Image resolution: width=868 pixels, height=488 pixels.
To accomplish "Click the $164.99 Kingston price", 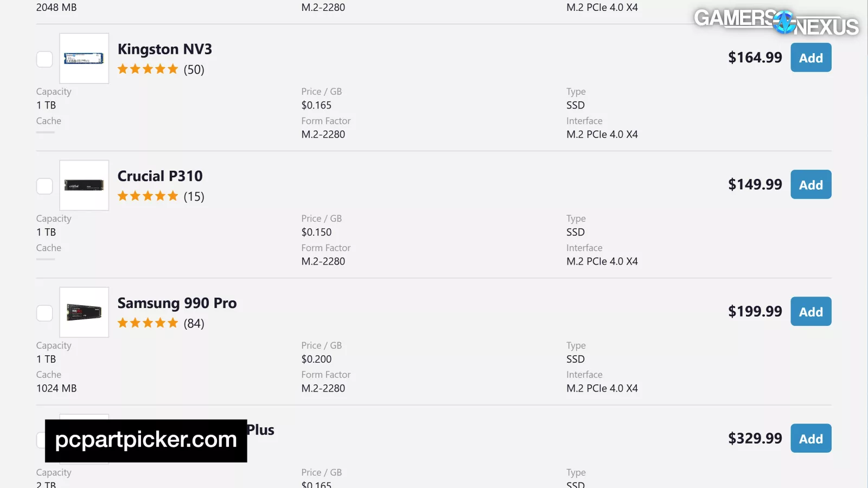I will 755,57.
